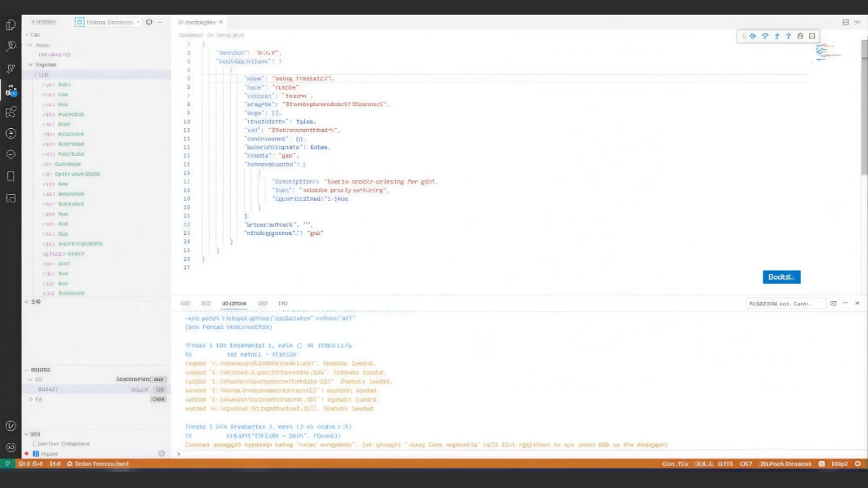
Task: Click the activity bar speech-bubble icon
Action: click(x=11, y=154)
